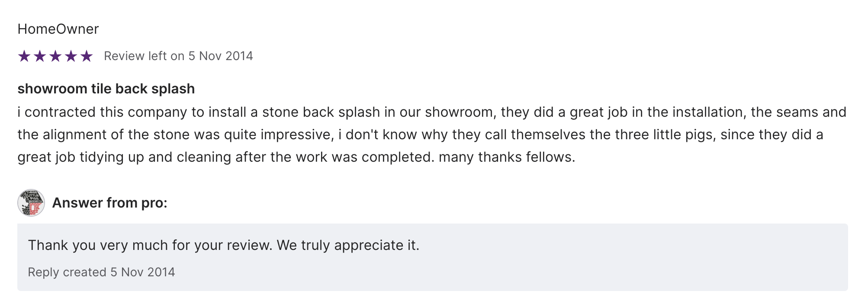
Task: Select the fourth rating star
Action: [x=71, y=56]
